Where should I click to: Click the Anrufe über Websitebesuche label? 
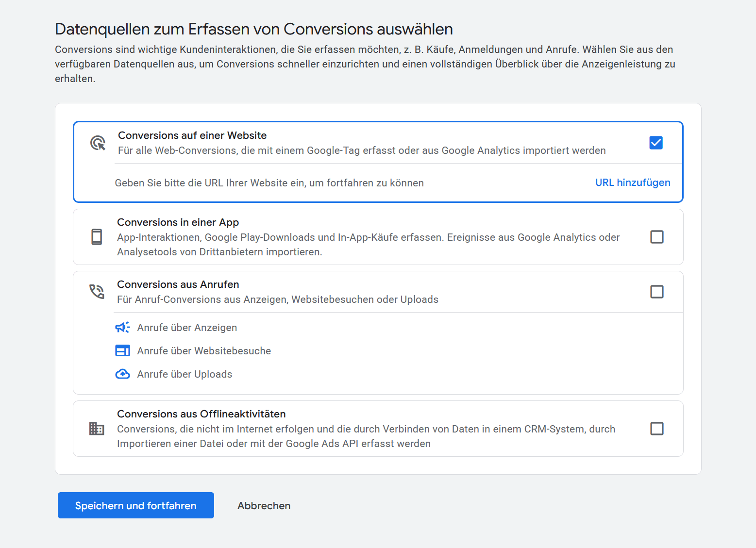204,351
